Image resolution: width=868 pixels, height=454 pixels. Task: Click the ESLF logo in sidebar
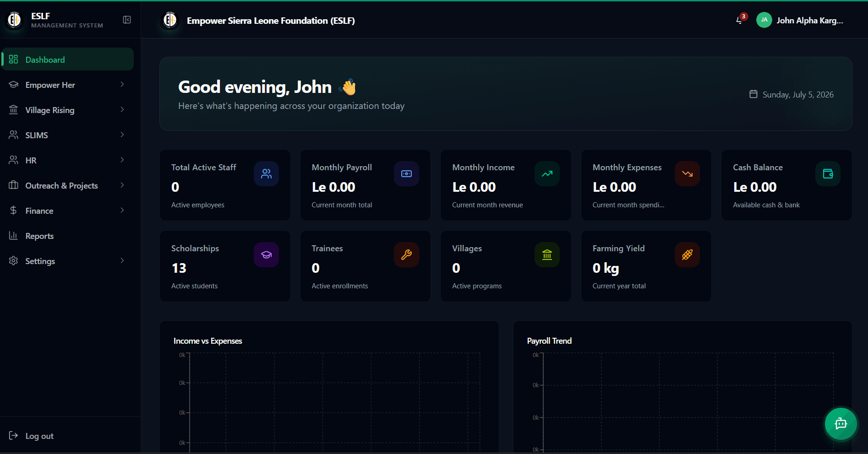coord(14,20)
